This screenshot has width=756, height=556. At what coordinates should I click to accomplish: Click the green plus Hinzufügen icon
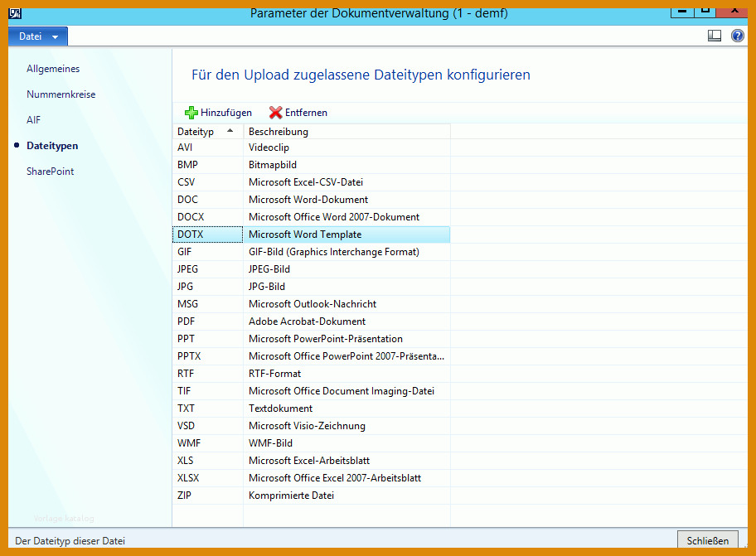click(191, 113)
